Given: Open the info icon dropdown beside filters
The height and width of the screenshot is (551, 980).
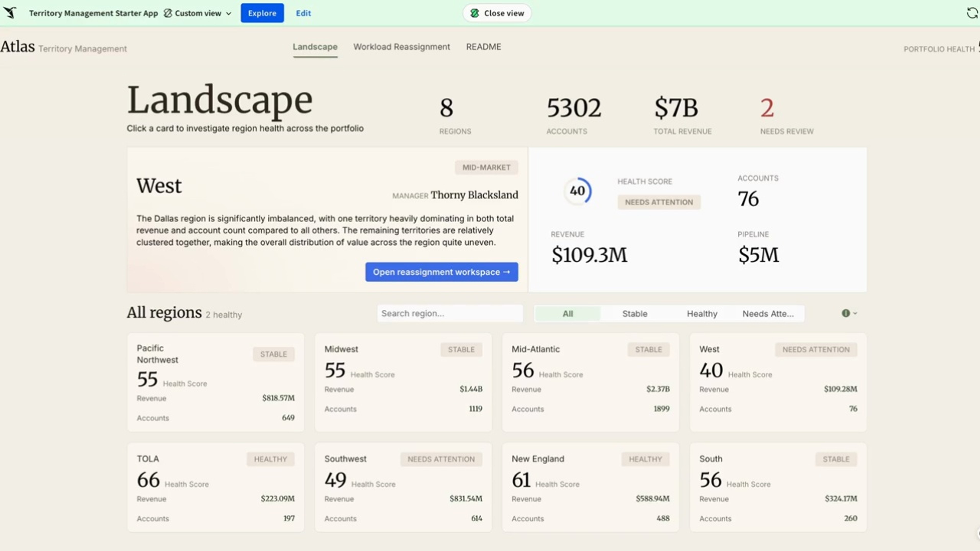Looking at the screenshot, I should tap(849, 313).
